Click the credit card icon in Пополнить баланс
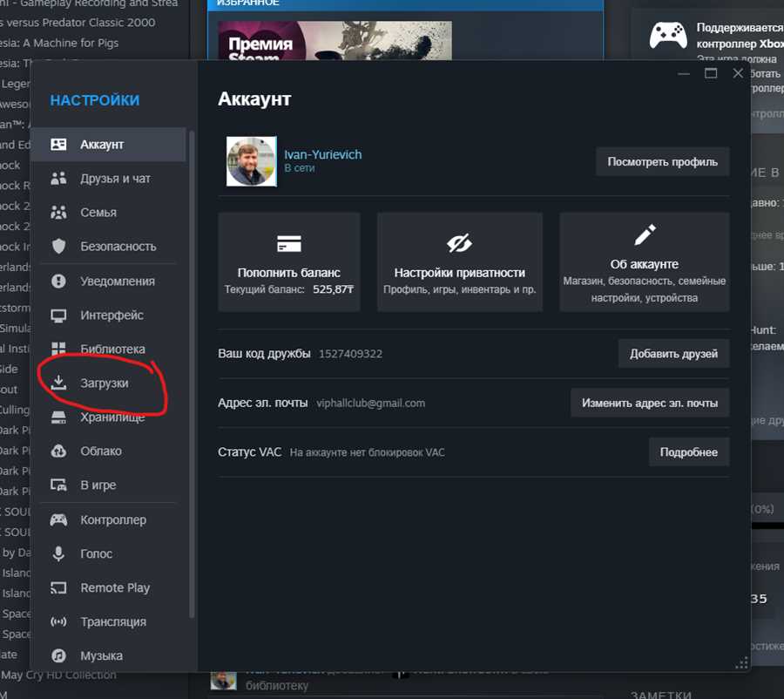Viewport: 784px width, 699px height. point(289,244)
